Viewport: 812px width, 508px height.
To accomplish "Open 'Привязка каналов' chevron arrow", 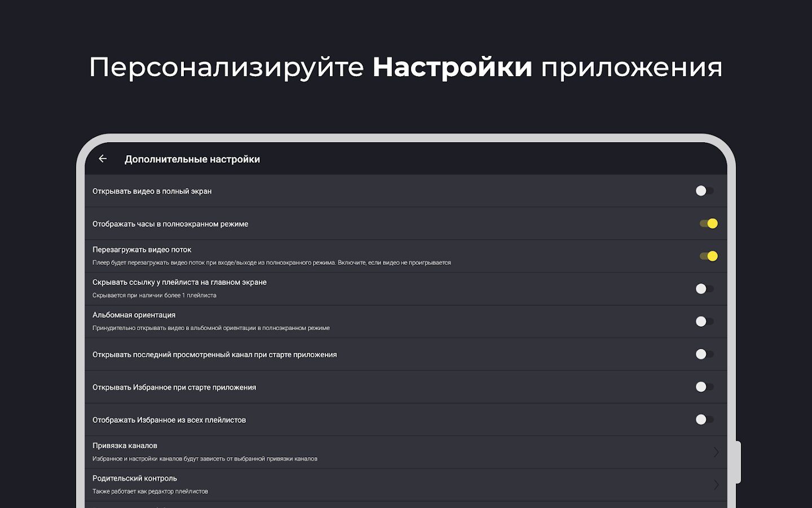I will click(716, 452).
